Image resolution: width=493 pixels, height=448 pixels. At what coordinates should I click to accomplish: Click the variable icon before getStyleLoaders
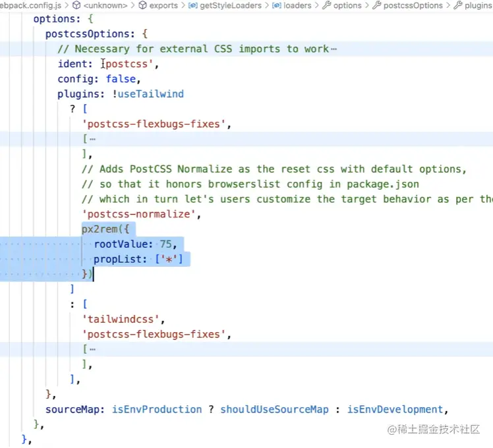pos(192,5)
